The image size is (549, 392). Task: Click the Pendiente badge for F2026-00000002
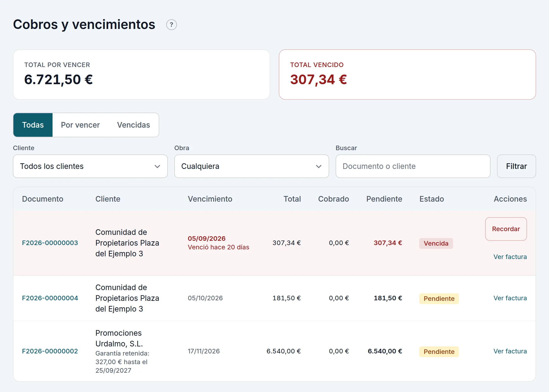439,352
